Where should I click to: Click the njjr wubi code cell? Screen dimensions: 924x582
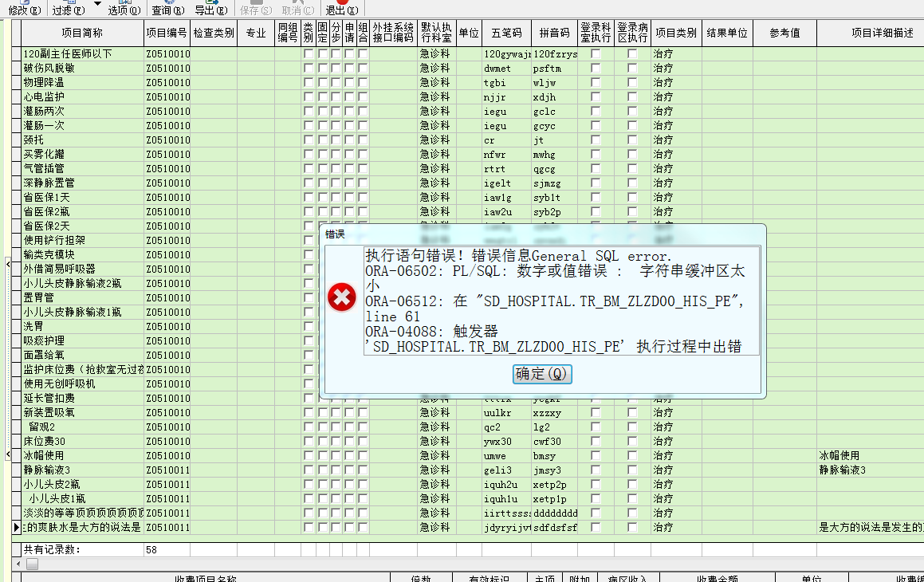(506, 97)
